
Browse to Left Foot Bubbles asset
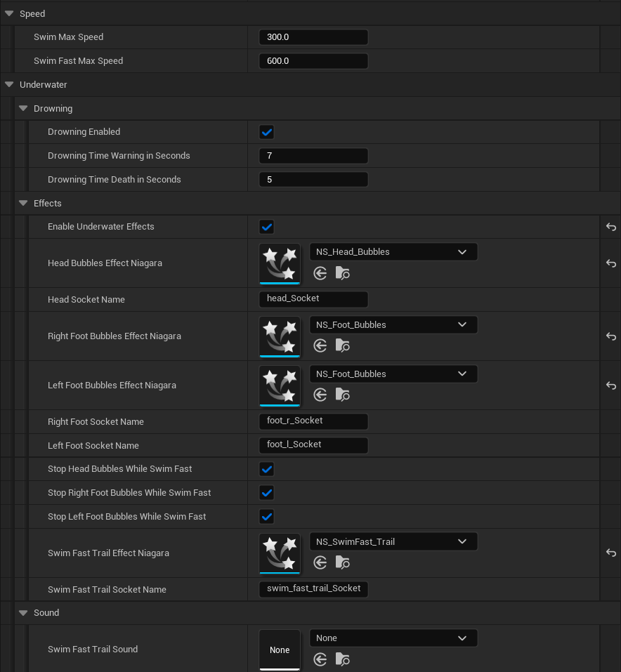pos(342,394)
